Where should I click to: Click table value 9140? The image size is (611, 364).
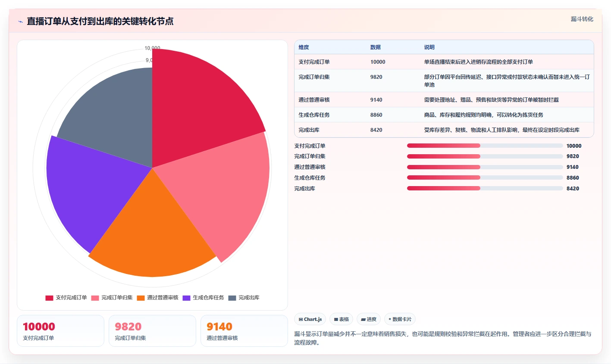376,100
